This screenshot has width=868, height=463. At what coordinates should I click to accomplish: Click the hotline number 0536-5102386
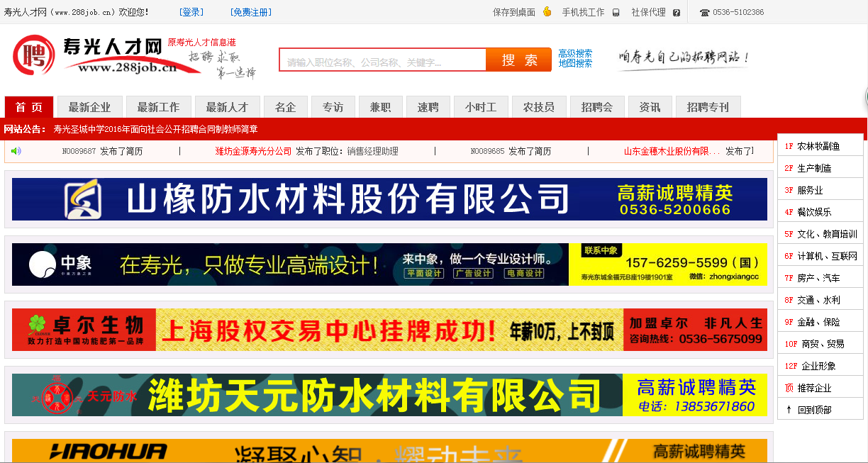click(738, 13)
